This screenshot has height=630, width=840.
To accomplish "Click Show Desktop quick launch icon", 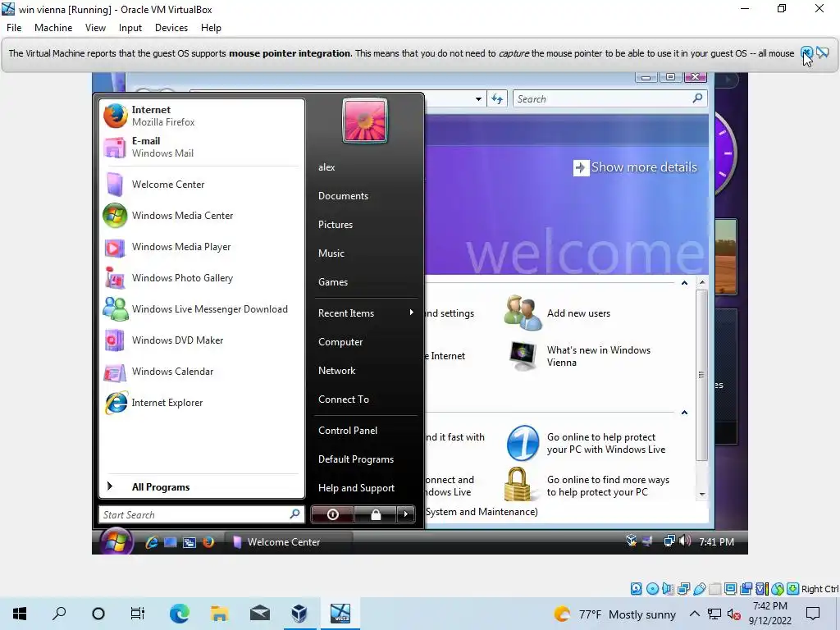I will point(171,542).
